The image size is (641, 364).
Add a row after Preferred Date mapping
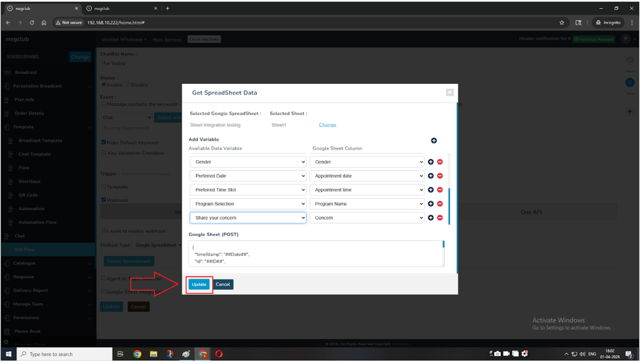[x=431, y=176]
